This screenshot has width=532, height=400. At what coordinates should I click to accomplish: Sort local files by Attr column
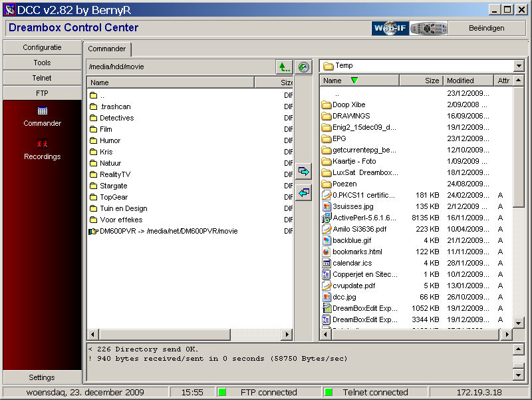[503, 81]
